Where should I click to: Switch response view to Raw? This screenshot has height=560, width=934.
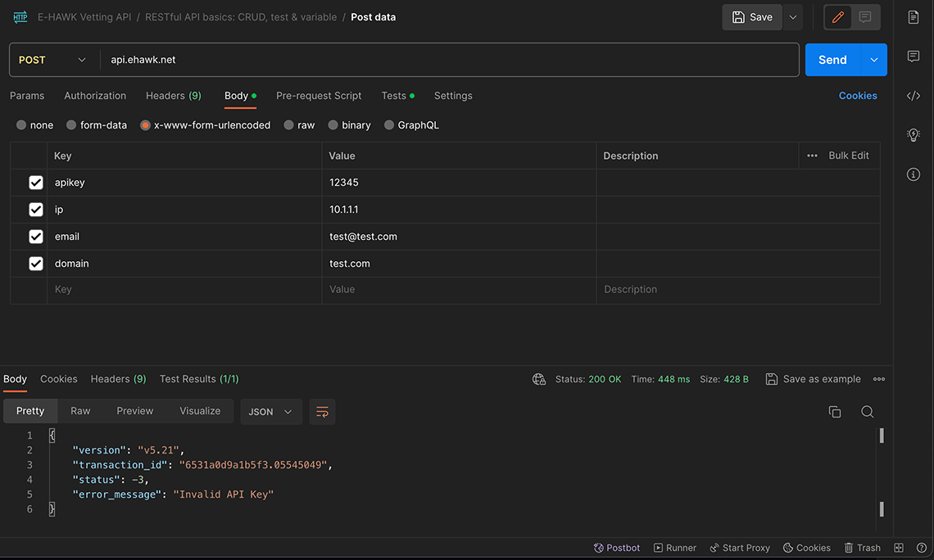pyautogui.click(x=80, y=411)
